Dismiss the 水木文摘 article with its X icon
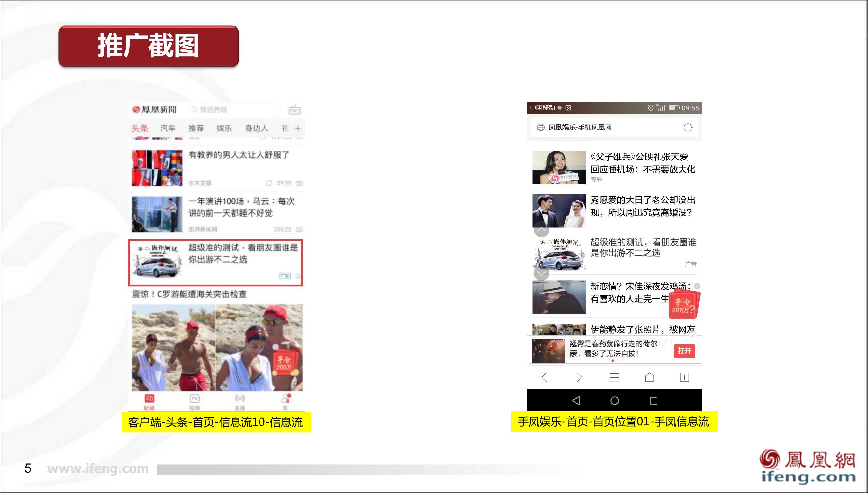 click(299, 183)
